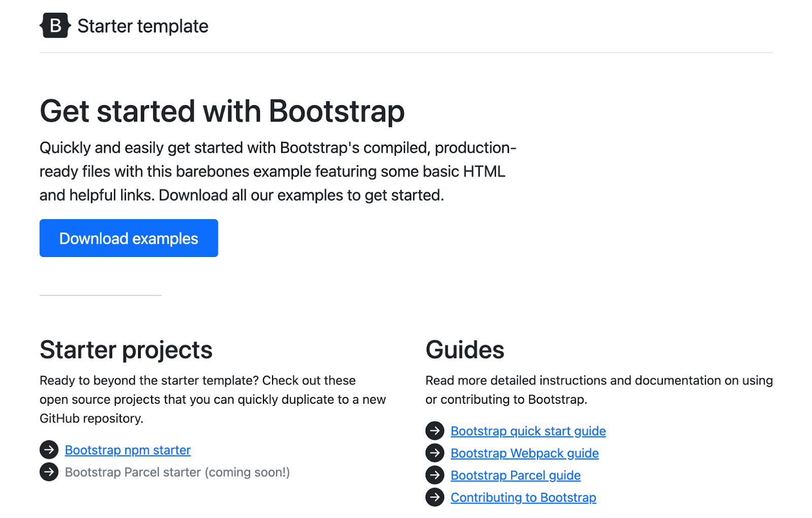Viewport: 812px width, 518px height.
Task: Click the 'Bootstrap Parcel starter (coming soon!)' text
Action: (178, 472)
